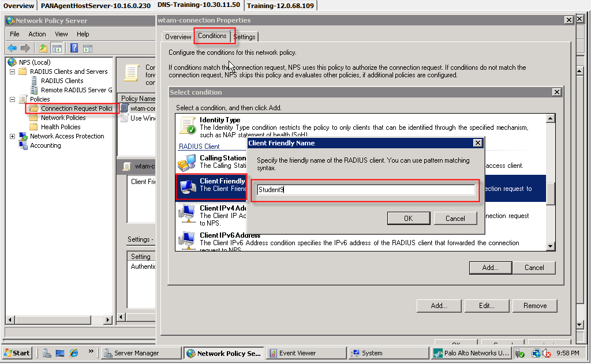The image size is (591, 364).
Task: Select Remote RADIUS Server Groups item
Action: pos(77,90)
